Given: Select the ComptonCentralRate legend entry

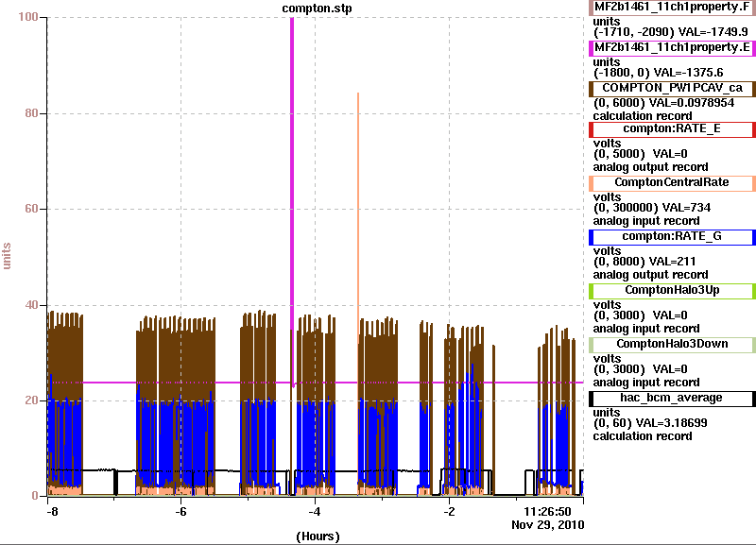Looking at the screenshot, I should 672,182.
